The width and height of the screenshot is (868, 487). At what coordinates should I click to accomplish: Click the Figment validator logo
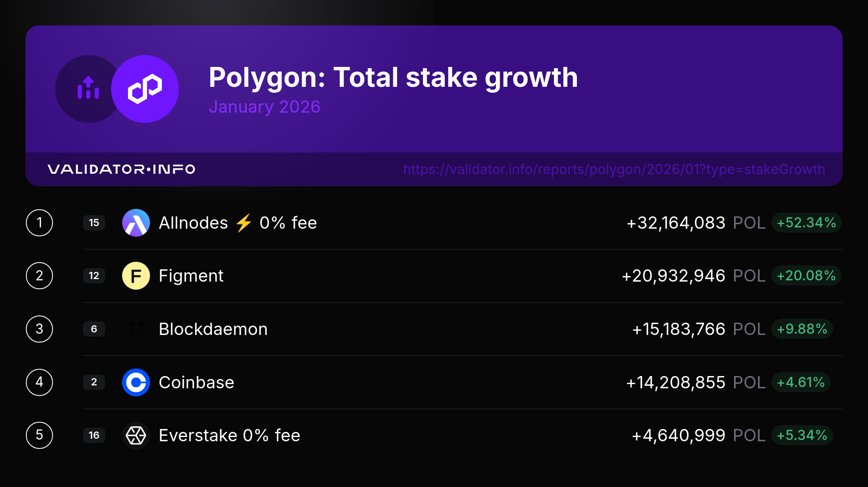(136, 276)
